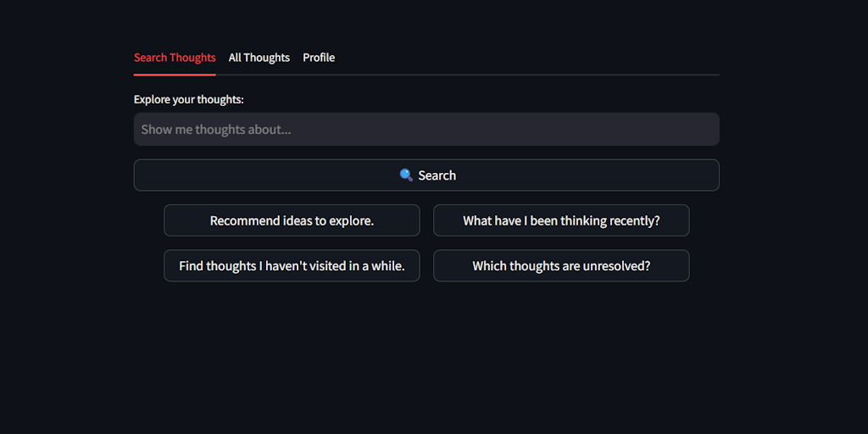Ask for recommended ideas to explore
The width and height of the screenshot is (868, 434).
pyautogui.click(x=292, y=220)
